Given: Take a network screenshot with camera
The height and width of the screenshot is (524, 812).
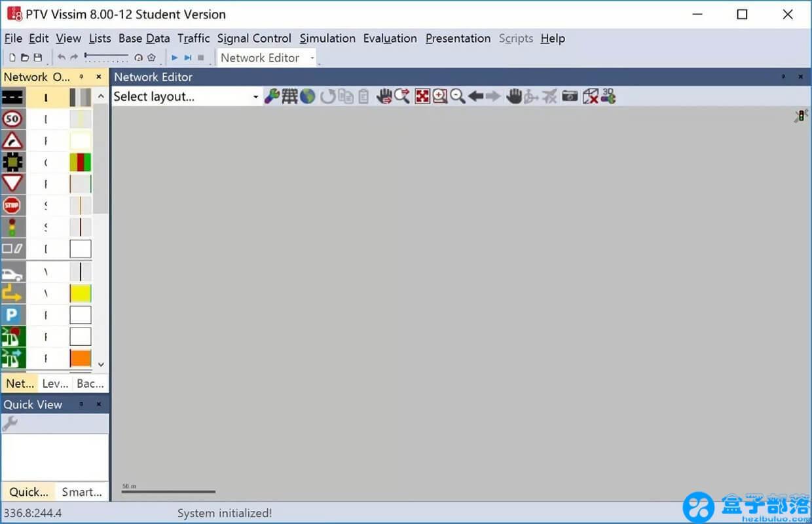Looking at the screenshot, I should pyautogui.click(x=570, y=97).
